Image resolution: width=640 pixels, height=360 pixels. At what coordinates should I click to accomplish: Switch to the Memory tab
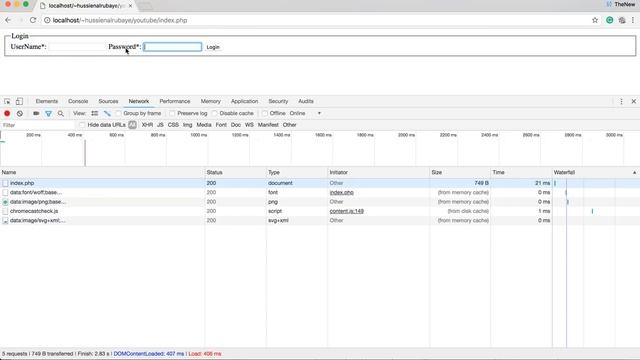(211, 101)
